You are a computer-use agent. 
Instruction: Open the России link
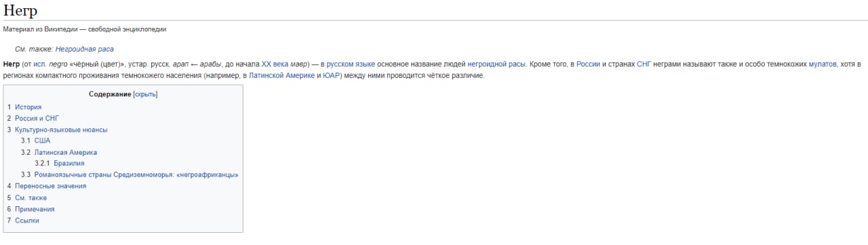pos(588,64)
